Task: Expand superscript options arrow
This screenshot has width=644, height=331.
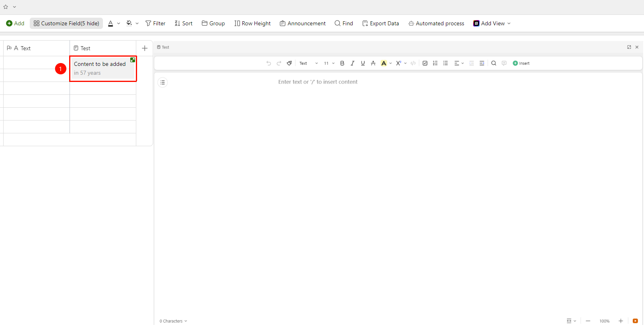Action: pos(405,63)
